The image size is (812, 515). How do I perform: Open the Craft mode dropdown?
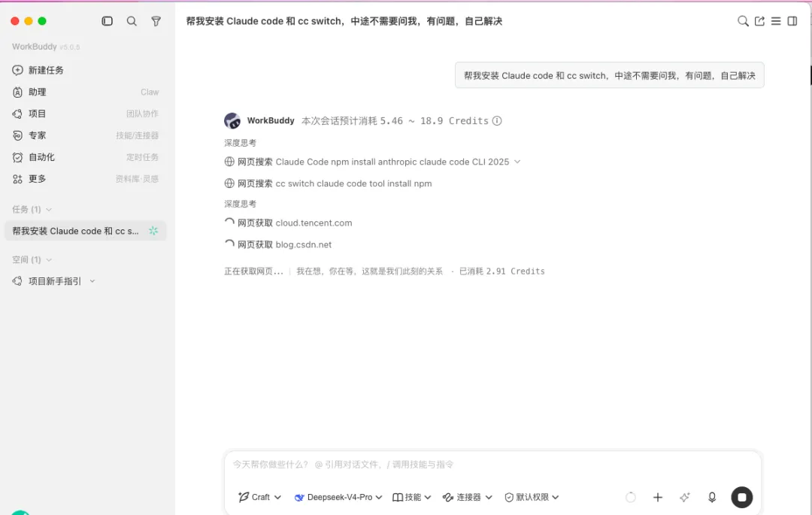(259, 498)
